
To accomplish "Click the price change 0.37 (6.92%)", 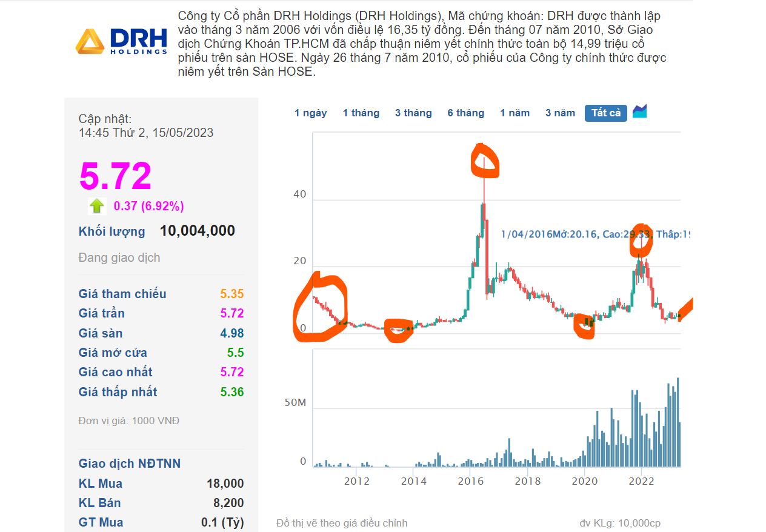I will click(x=148, y=207).
